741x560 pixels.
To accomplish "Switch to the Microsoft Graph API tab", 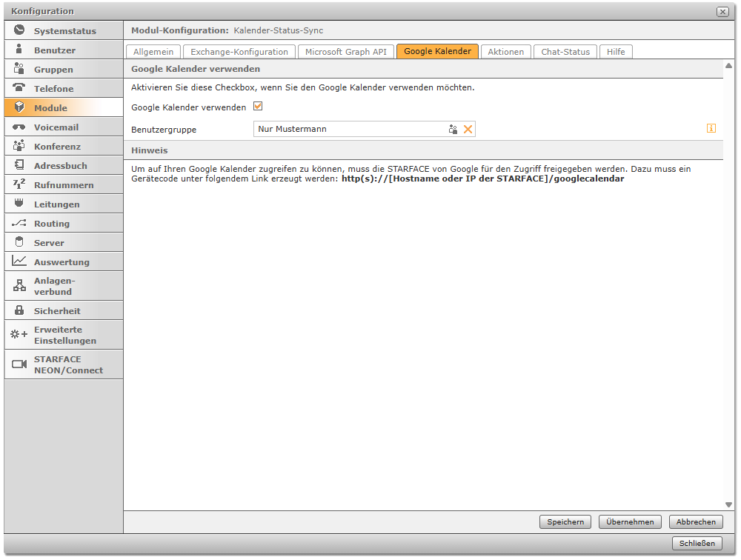I will (x=346, y=52).
